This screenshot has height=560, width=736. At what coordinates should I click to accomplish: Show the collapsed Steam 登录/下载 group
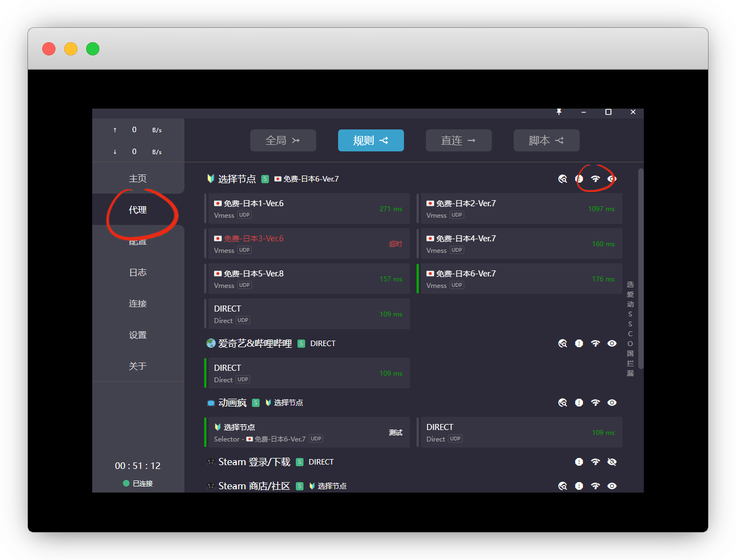(612, 462)
